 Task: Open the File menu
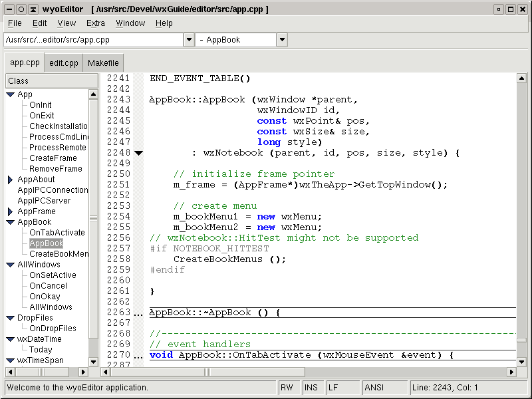click(x=15, y=23)
